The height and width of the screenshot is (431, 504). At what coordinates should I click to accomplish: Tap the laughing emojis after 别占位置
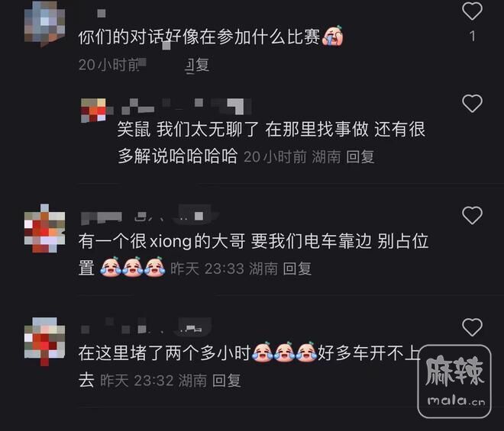(133, 267)
